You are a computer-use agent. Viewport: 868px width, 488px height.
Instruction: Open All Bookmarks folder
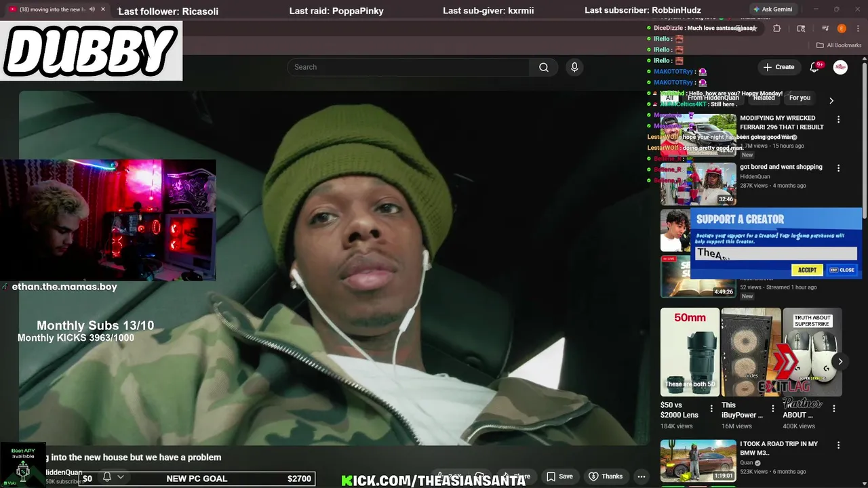(839, 45)
